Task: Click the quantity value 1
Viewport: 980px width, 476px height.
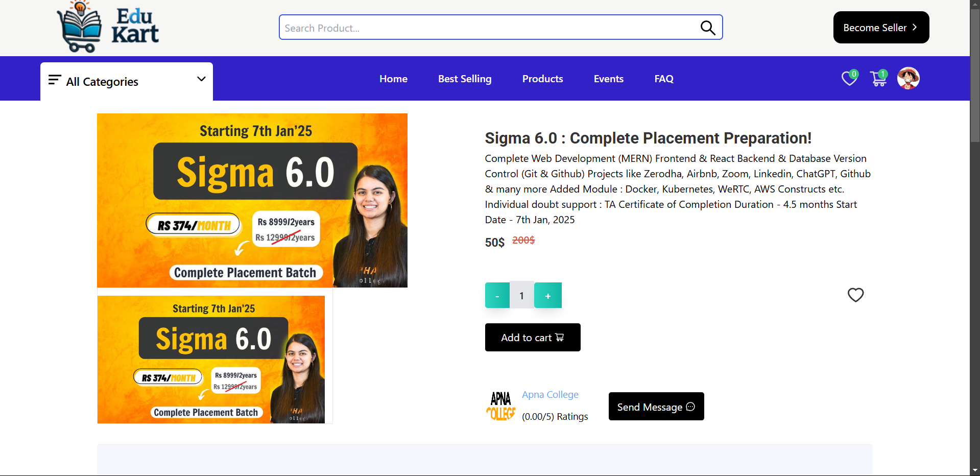Action: (522, 295)
